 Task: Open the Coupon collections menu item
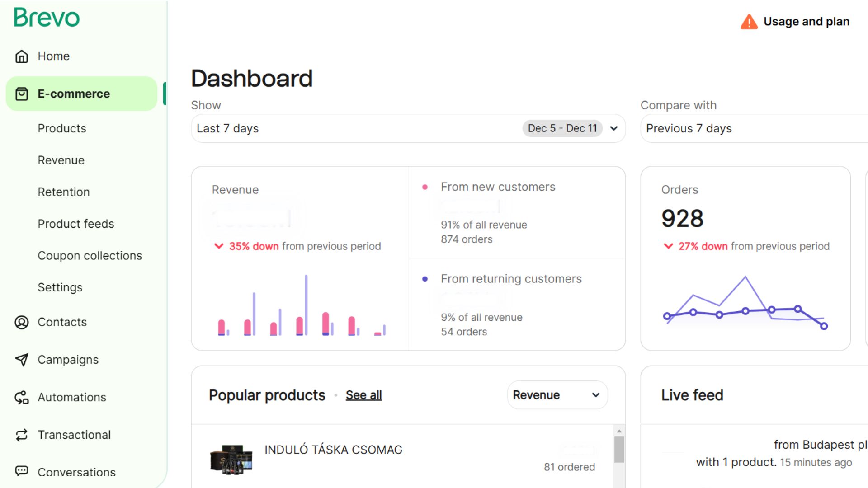[90, 256]
